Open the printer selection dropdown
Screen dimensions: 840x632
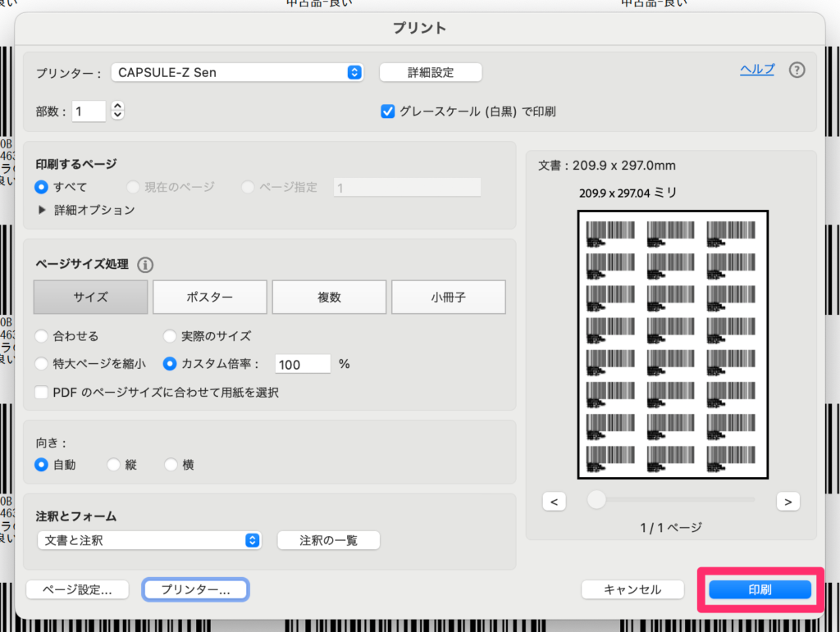(x=237, y=72)
